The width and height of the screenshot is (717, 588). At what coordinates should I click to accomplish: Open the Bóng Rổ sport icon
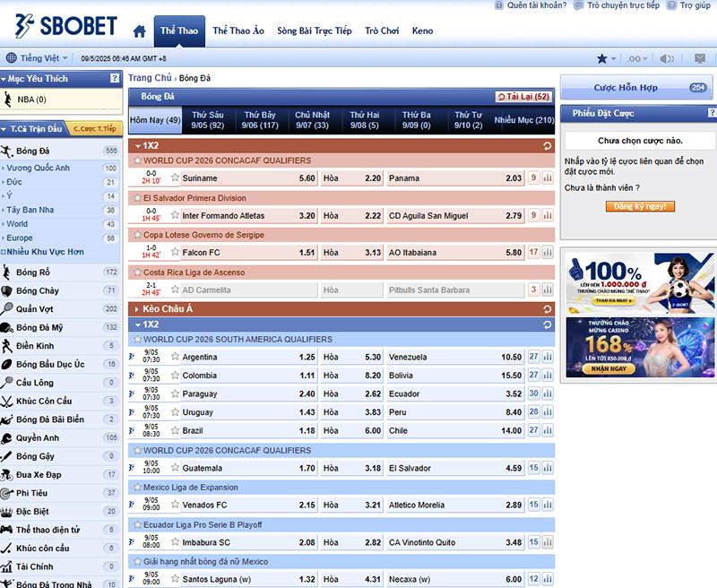pos(7,272)
